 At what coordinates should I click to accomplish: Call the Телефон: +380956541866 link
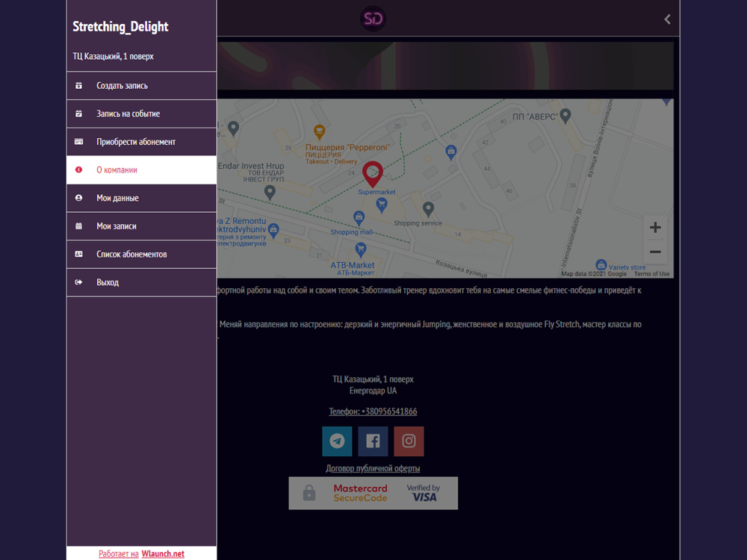tap(373, 411)
